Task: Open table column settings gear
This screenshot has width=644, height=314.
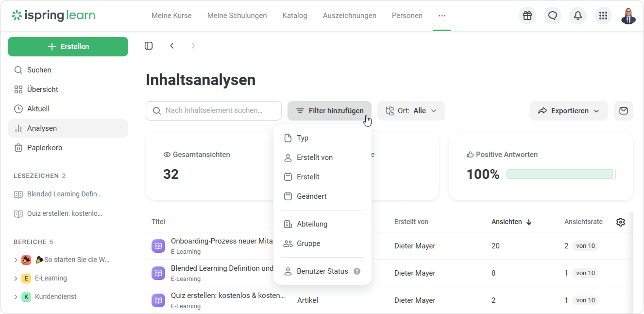Action: tap(621, 222)
